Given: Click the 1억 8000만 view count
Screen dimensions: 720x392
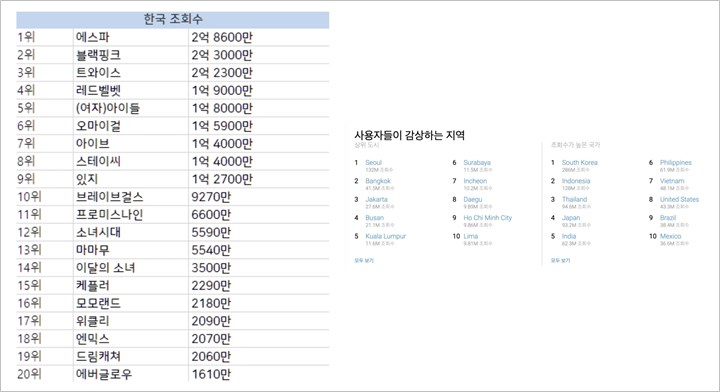Looking at the screenshot, I should [222, 108].
